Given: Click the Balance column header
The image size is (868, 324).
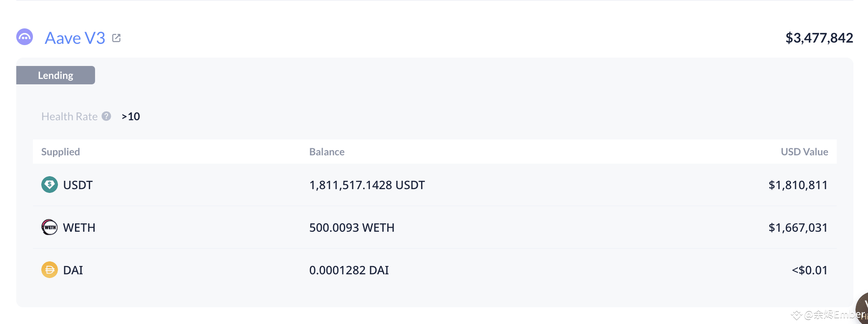Looking at the screenshot, I should [x=327, y=152].
